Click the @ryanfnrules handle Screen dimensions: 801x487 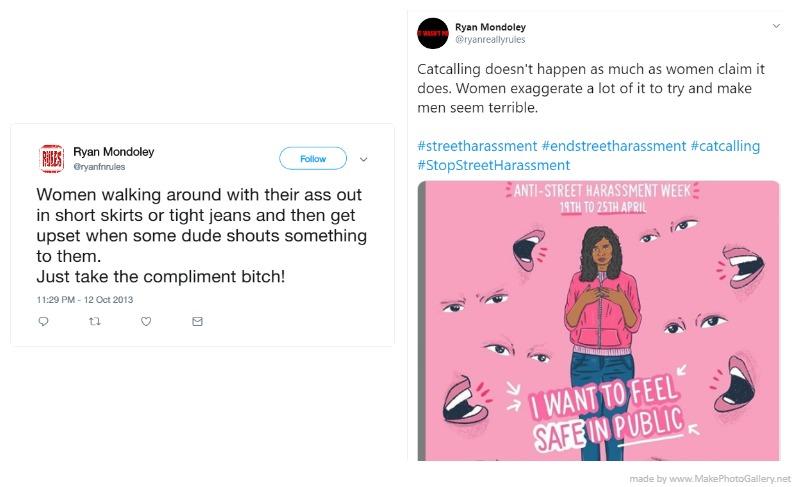(99, 167)
